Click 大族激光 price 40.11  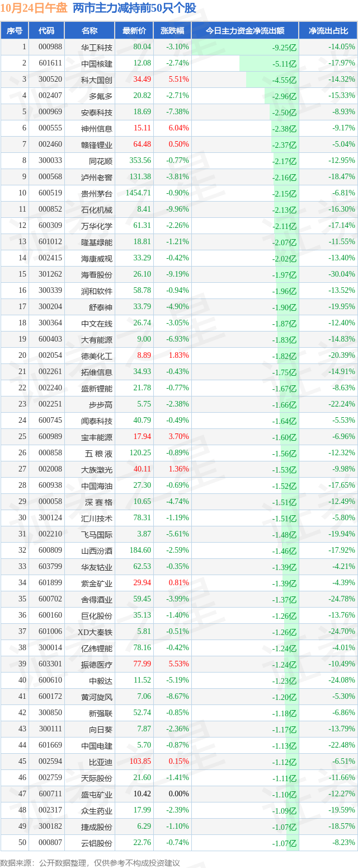tap(142, 469)
